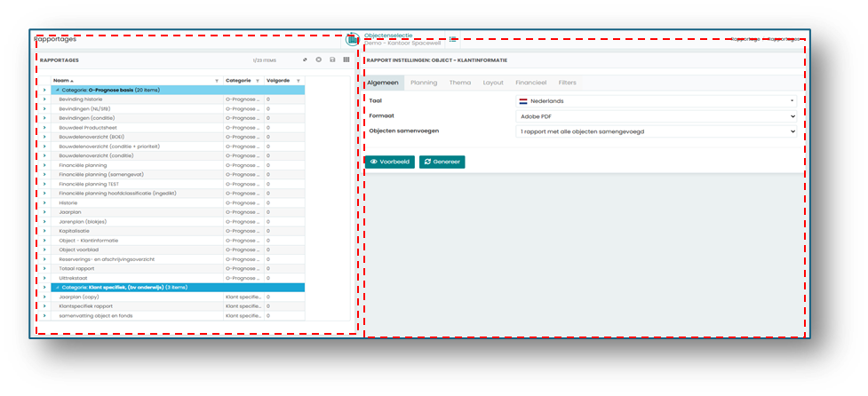Expand the Financiële planning TEST row arrow

(x=44, y=184)
